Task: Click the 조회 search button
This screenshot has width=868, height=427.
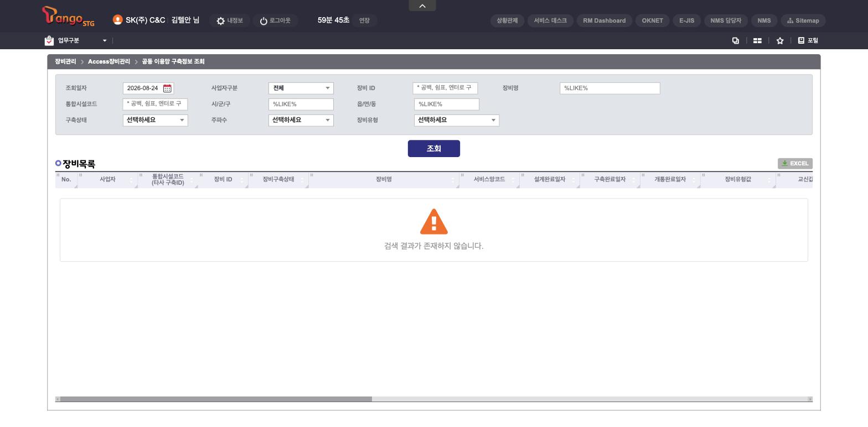Action: click(x=434, y=149)
